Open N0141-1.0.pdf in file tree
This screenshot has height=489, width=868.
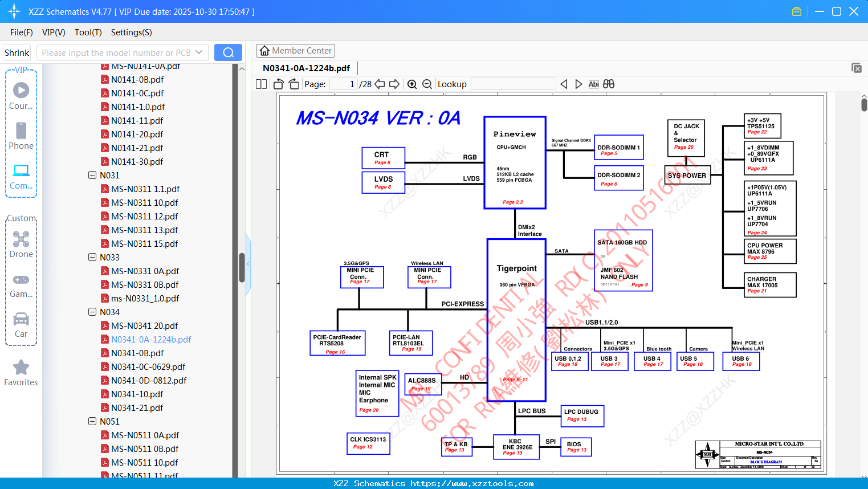(x=138, y=107)
